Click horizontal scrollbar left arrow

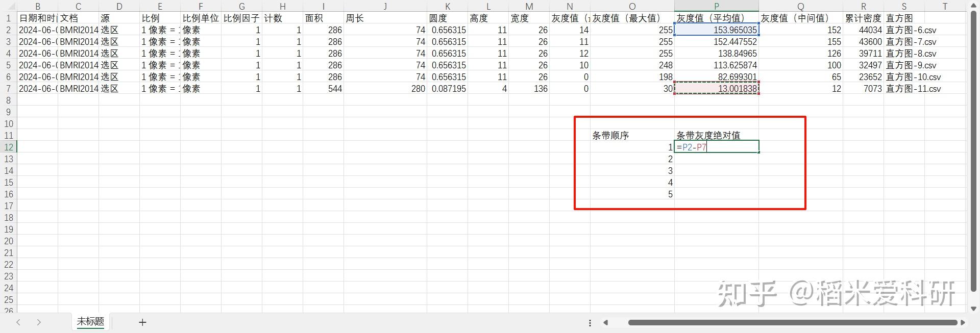tap(606, 323)
